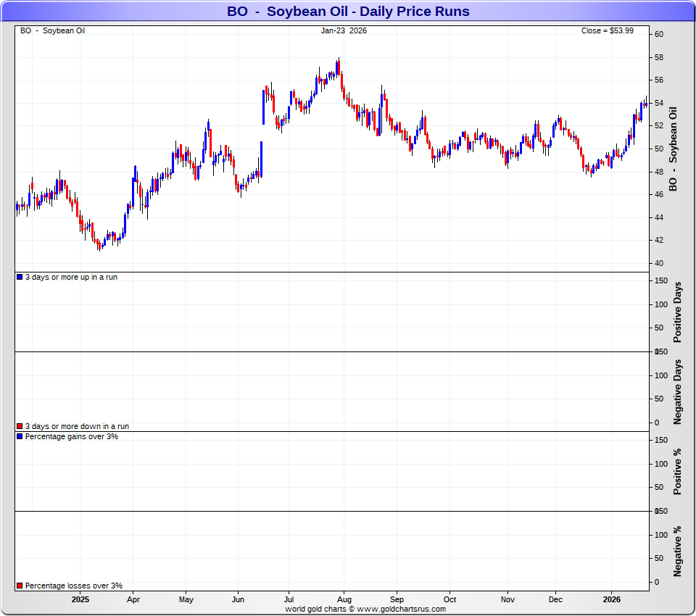
Task: Click the '42' price axis value
Action: tap(659, 240)
